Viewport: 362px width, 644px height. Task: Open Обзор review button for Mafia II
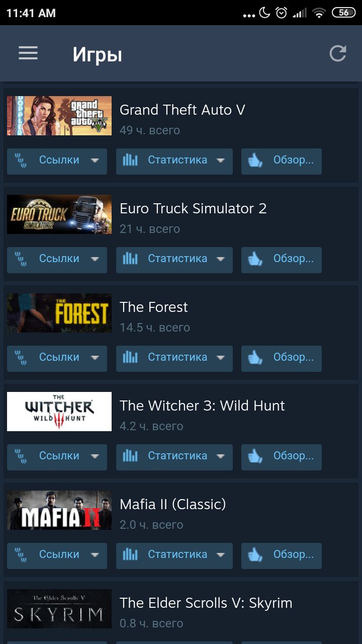click(x=282, y=556)
